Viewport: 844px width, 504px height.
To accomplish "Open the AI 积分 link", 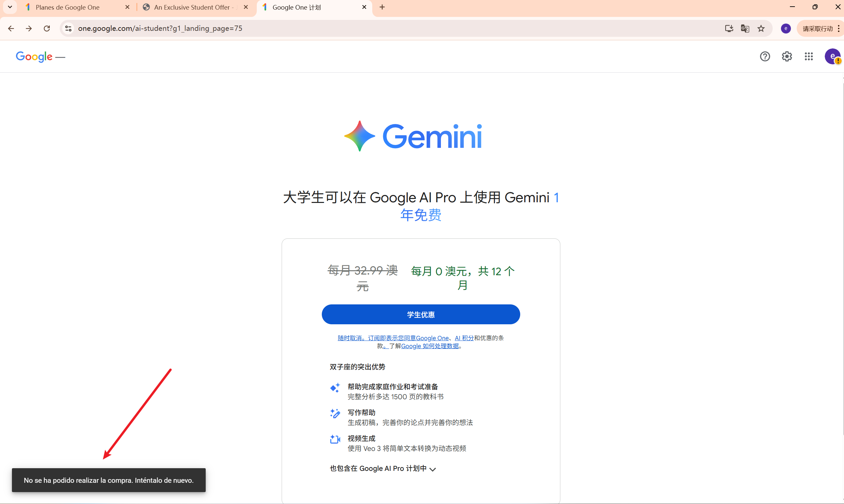I will pos(464,338).
